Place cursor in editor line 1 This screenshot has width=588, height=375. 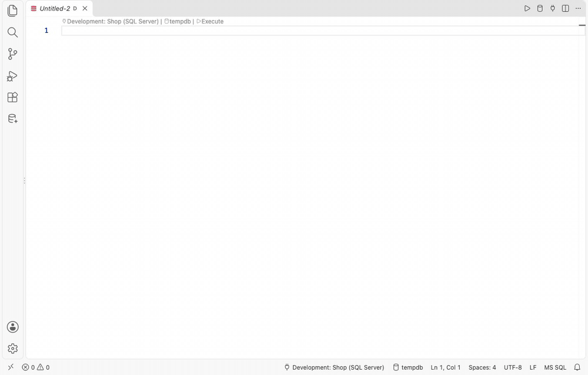coord(322,31)
